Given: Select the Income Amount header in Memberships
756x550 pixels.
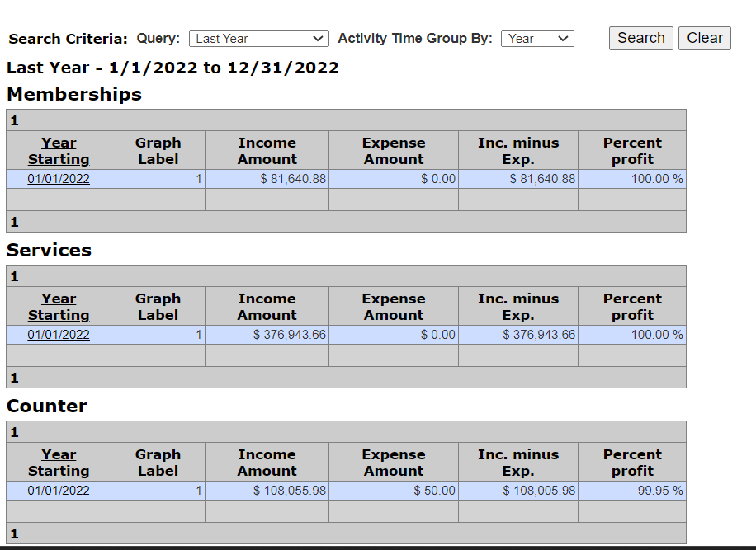Looking at the screenshot, I should click(x=267, y=151).
